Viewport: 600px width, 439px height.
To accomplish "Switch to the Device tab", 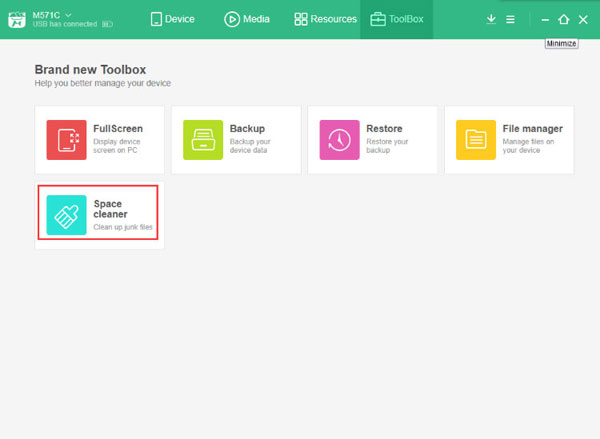I will point(173,19).
